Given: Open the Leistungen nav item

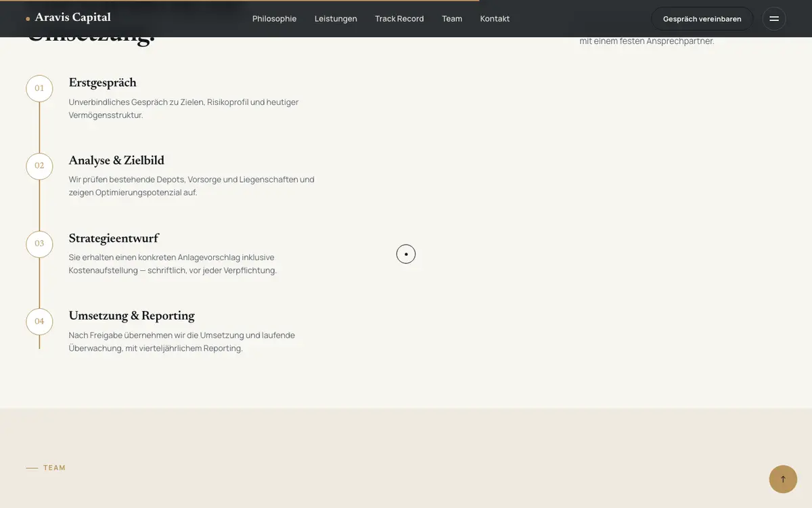Looking at the screenshot, I should pyautogui.click(x=336, y=19).
